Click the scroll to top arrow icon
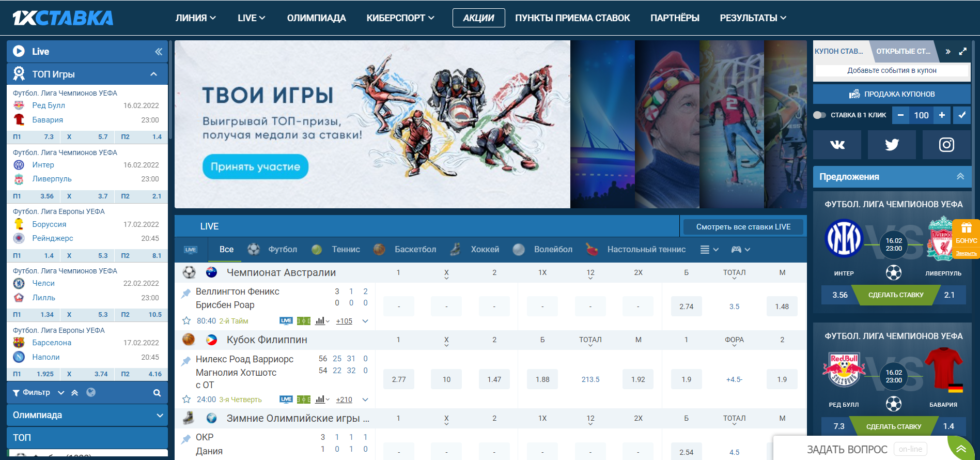This screenshot has height=460, width=980. point(961,449)
